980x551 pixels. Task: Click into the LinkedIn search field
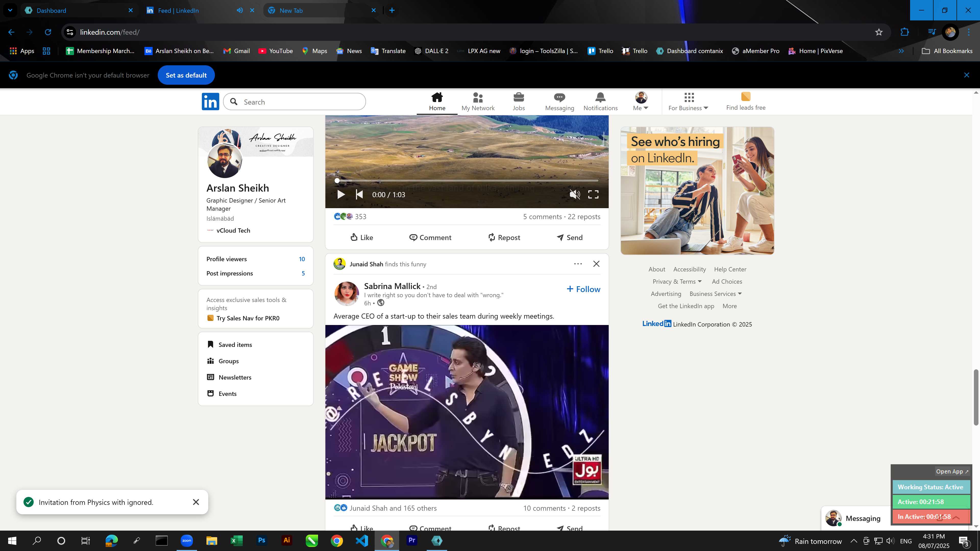(295, 102)
